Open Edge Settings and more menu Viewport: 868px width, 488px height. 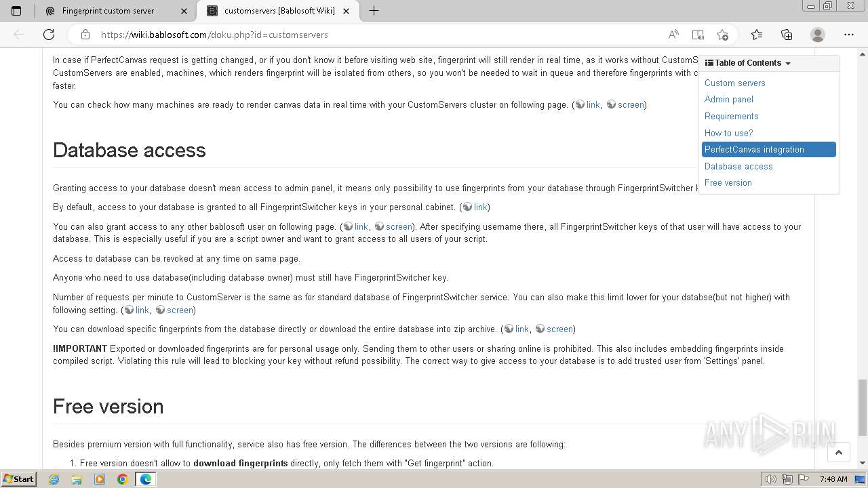(x=849, y=35)
